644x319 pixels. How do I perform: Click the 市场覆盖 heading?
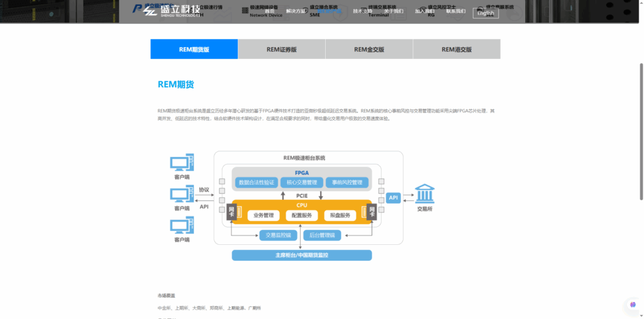166,295
